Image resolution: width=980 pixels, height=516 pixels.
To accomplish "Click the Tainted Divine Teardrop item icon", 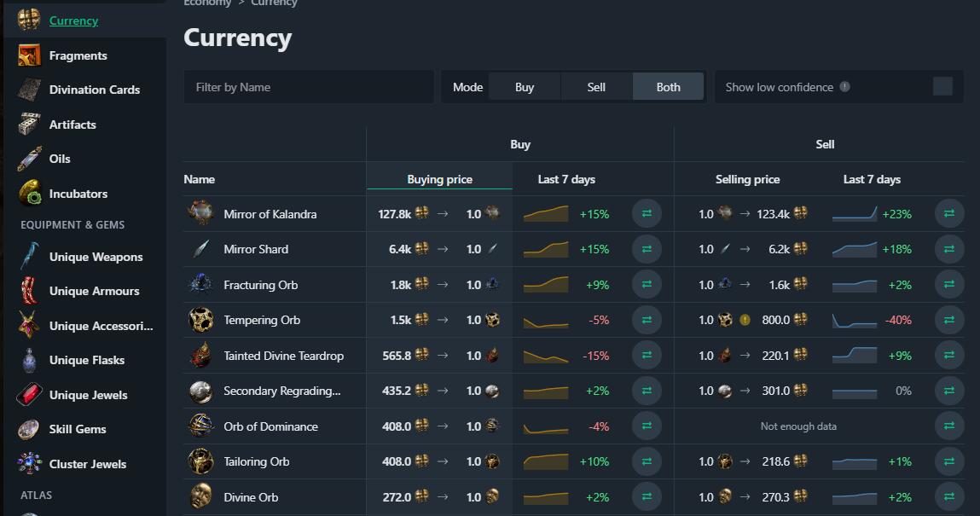I will [x=201, y=356].
